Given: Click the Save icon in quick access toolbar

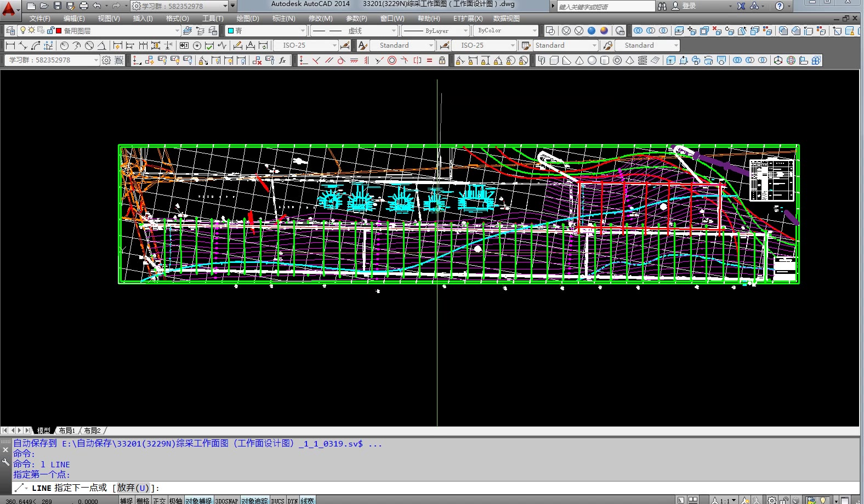Looking at the screenshot, I should click(57, 5).
